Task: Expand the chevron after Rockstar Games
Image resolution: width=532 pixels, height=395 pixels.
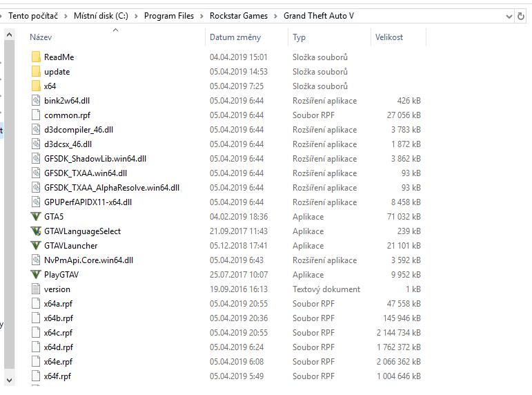Action: click(x=275, y=17)
